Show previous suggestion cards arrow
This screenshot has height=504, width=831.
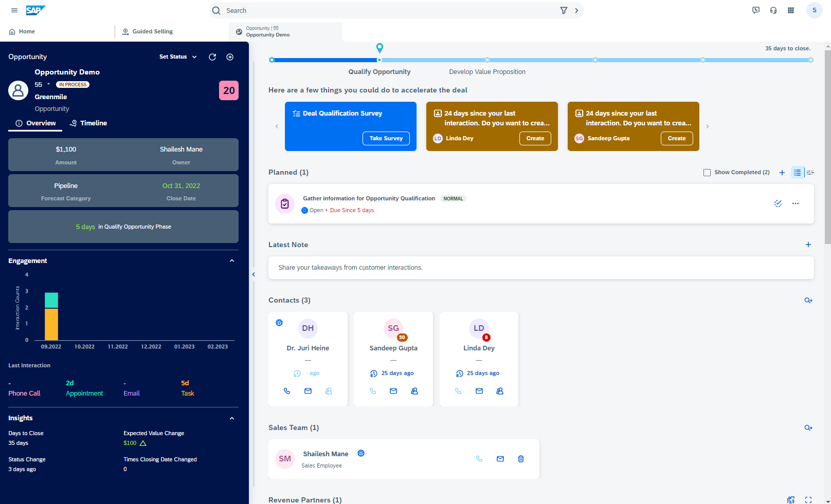[x=277, y=126]
